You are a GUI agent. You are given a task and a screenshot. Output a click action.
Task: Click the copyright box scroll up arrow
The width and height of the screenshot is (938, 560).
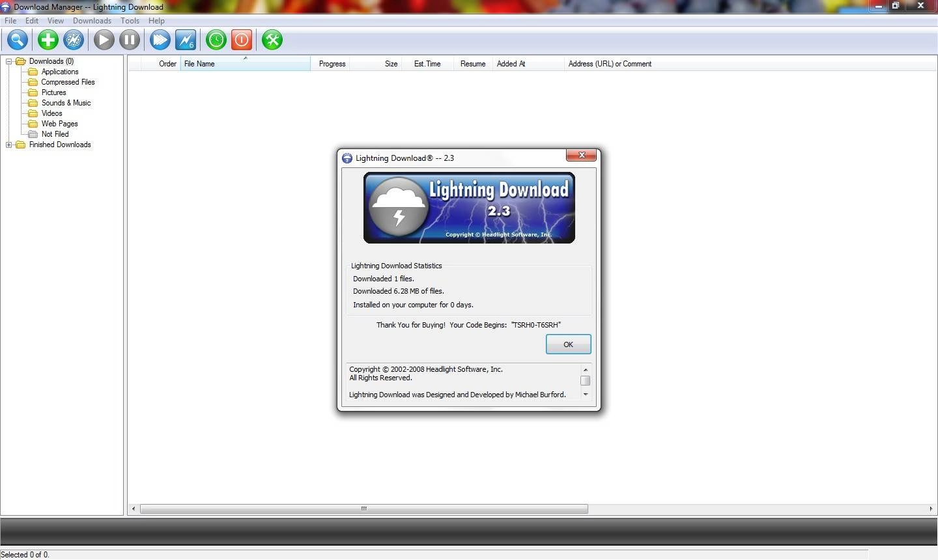585,370
